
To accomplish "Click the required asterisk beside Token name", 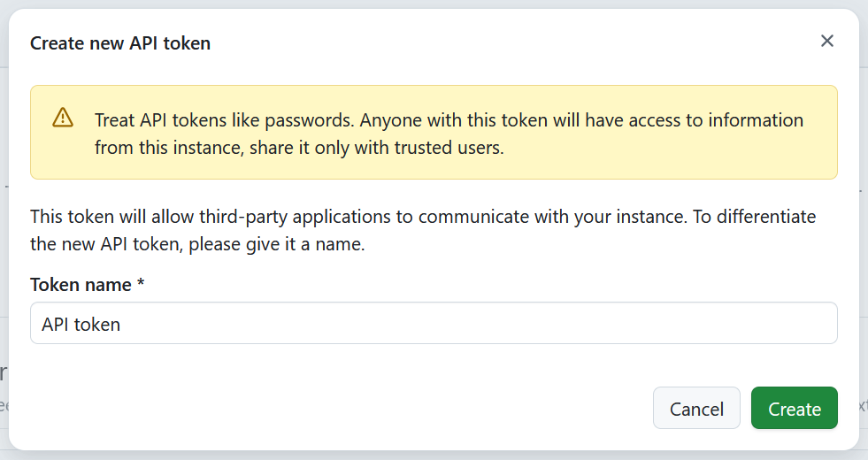I will pyautogui.click(x=140, y=285).
